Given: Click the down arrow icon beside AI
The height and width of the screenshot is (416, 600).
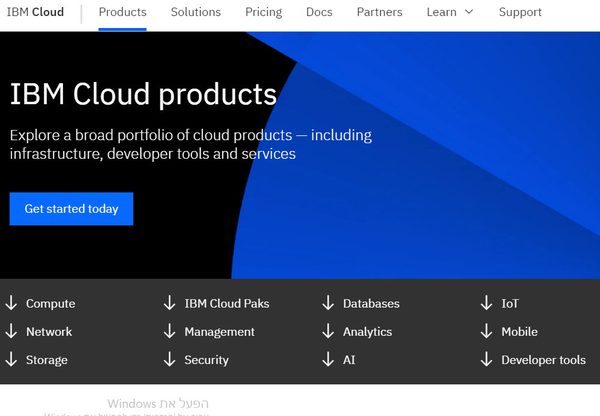Looking at the screenshot, I should point(328,359).
